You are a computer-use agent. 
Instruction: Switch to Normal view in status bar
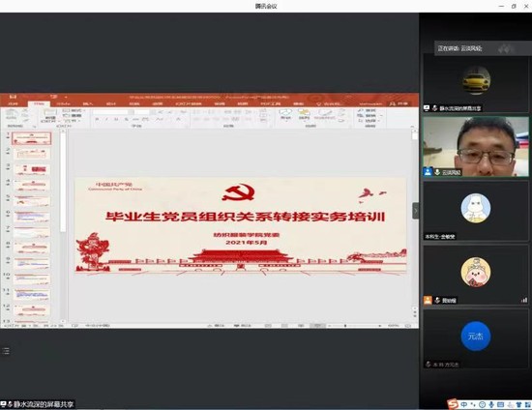coord(268,326)
